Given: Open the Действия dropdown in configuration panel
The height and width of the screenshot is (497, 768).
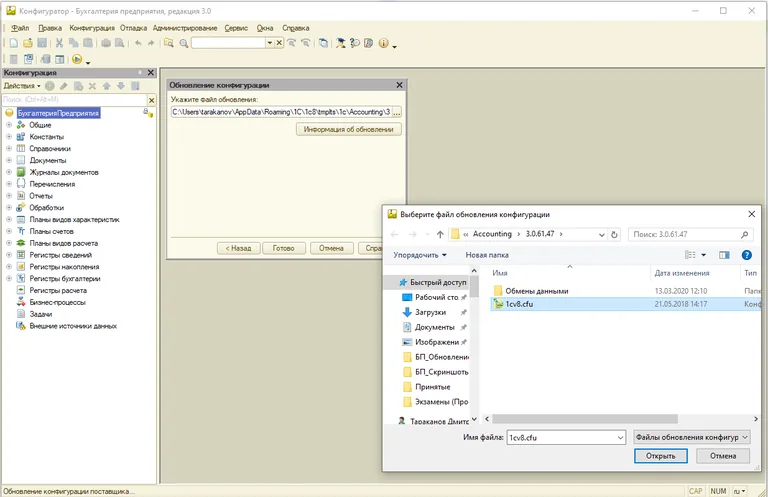Looking at the screenshot, I should pos(20,86).
